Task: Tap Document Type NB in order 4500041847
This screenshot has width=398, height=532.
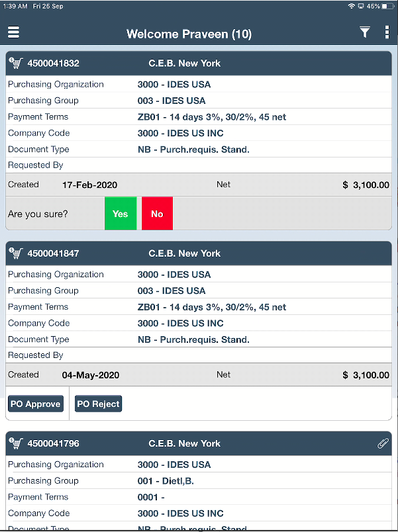Action: tap(193, 339)
